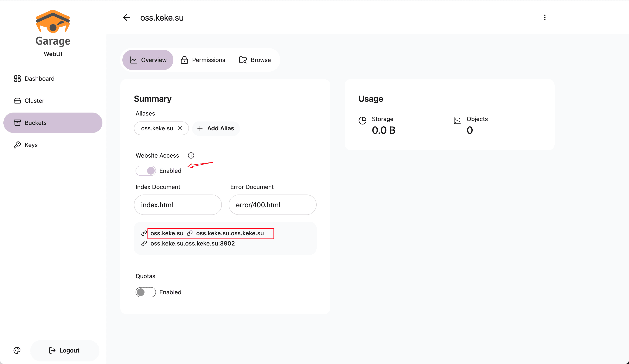Click the Website Access info icon

191,155
